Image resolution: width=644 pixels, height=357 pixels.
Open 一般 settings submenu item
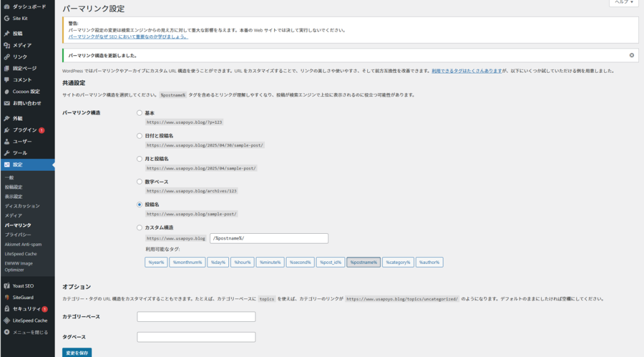[x=9, y=178]
